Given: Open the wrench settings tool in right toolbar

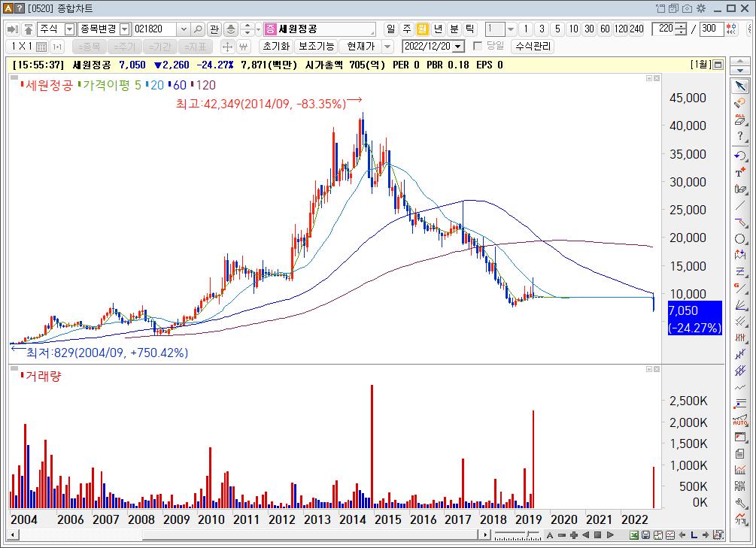Looking at the screenshot, I should point(740,503).
